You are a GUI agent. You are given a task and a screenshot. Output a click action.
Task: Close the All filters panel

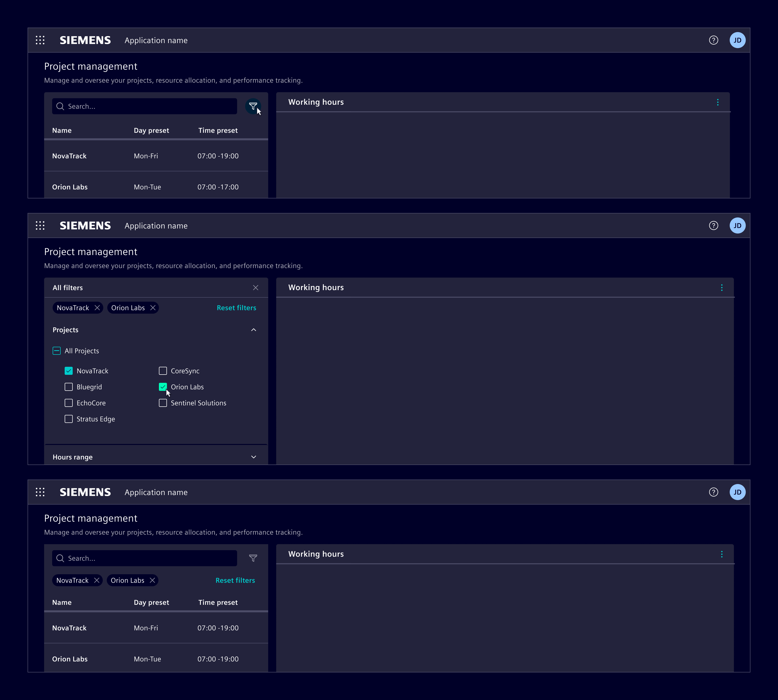pos(256,287)
